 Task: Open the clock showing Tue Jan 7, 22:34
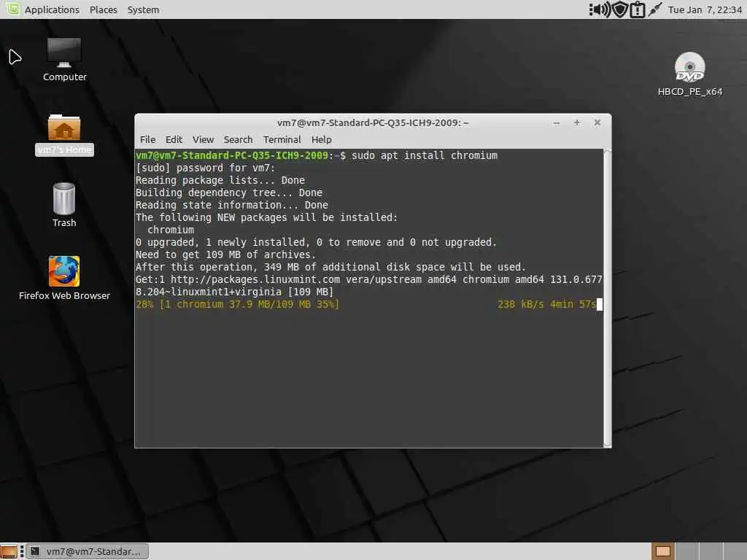705,9
